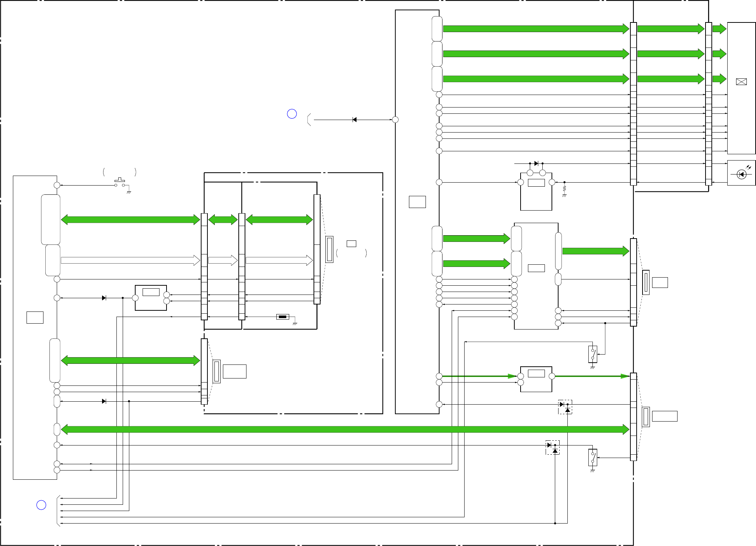Select the resistor-to-ground symbol beside the small IC

(564, 190)
